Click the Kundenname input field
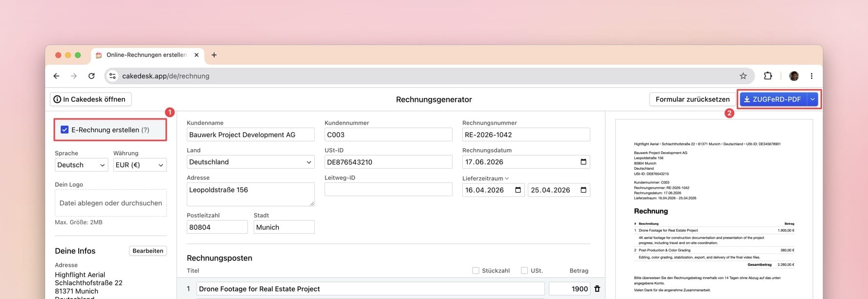 tap(250, 135)
